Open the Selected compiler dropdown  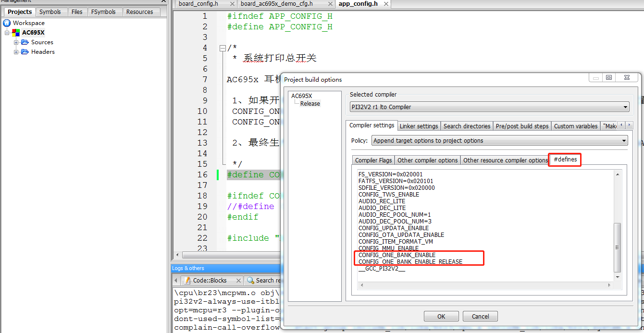coord(489,107)
